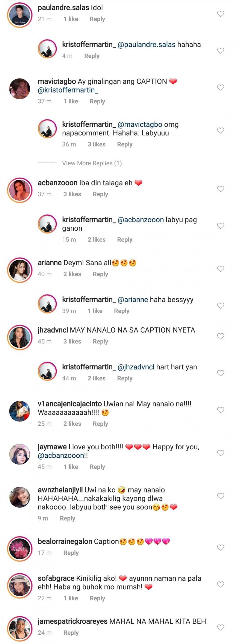Screen dimensions: 237x644
Task: Heart jaymawe's "I love you both" comment
Action: point(220,453)
